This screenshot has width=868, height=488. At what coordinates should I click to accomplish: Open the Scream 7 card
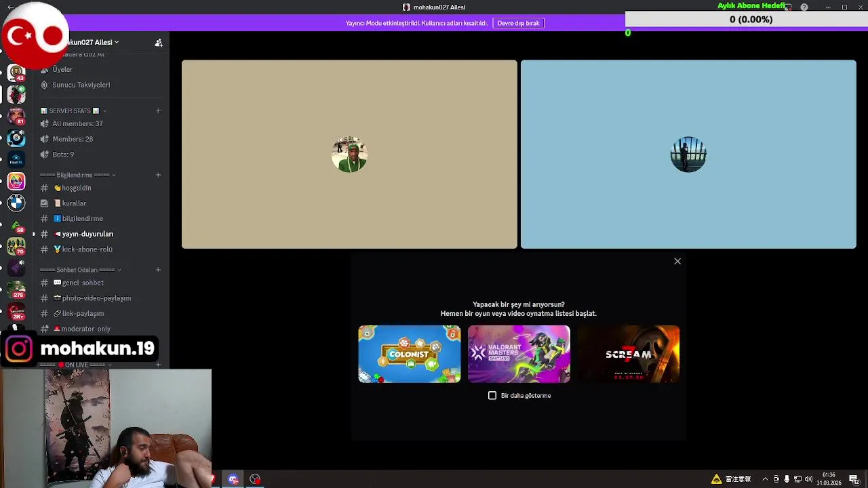628,354
